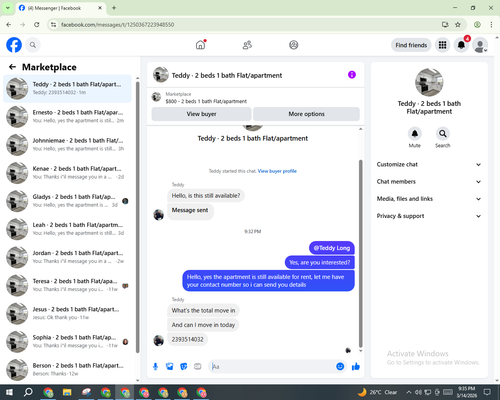The image size is (500, 400).
Task: Open Windows taskbar search
Action: [x=28, y=392]
